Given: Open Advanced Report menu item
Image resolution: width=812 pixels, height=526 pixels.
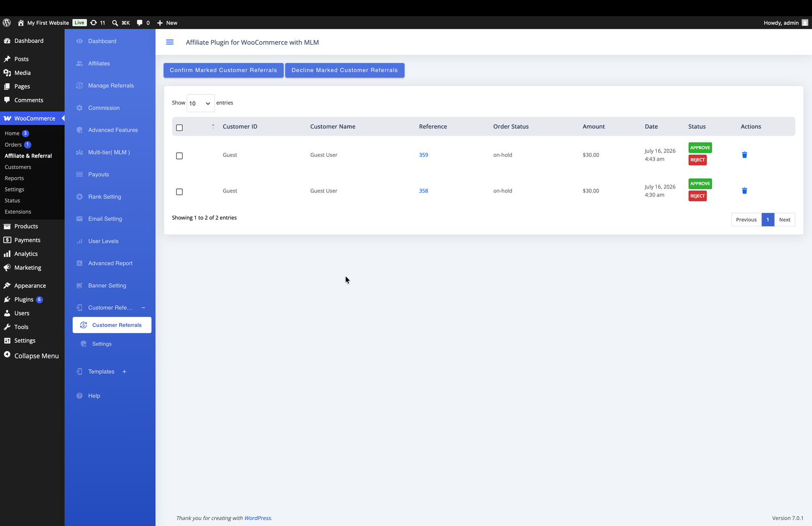Looking at the screenshot, I should pyautogui.click(x=110, y=264).
